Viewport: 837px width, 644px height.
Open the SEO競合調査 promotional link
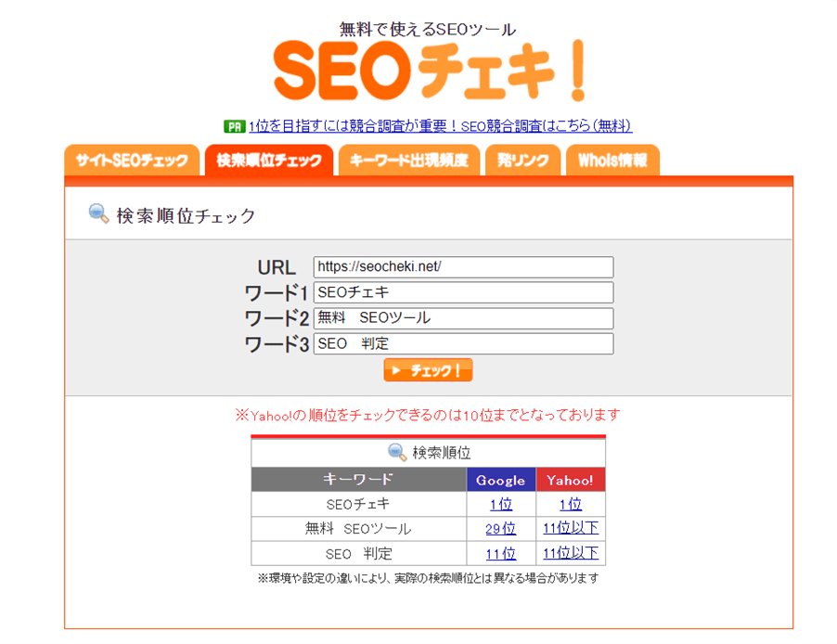click(441, 126)
